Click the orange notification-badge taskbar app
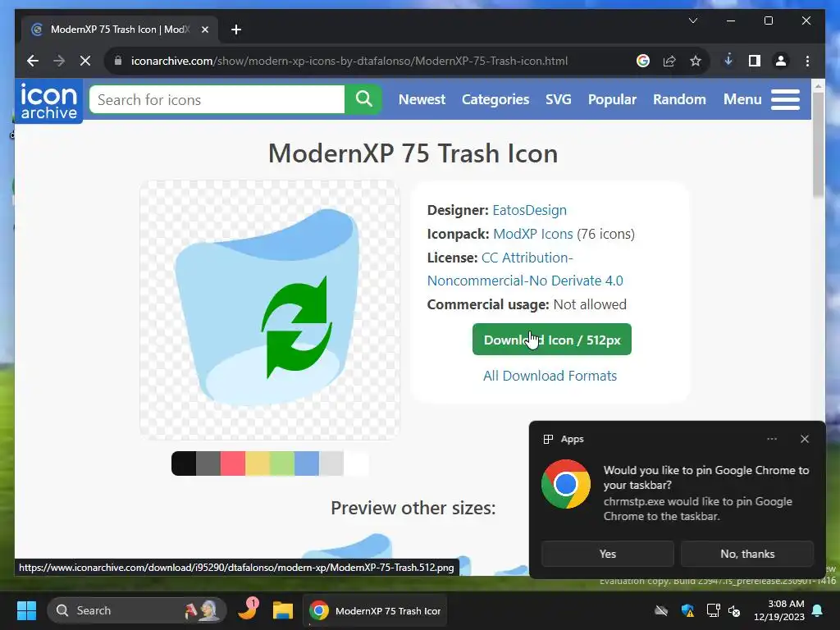Screen dimensions: 840x630 point(249,609)
